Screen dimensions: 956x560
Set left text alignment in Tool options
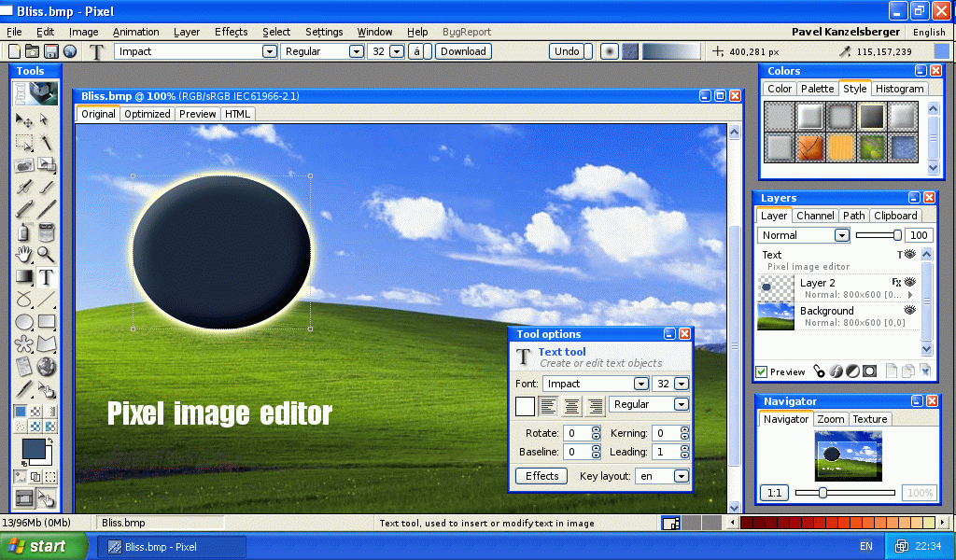548,405
